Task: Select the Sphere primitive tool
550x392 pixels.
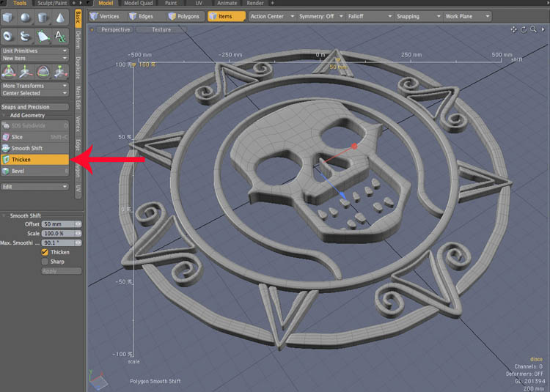Action: pos(26,17)
